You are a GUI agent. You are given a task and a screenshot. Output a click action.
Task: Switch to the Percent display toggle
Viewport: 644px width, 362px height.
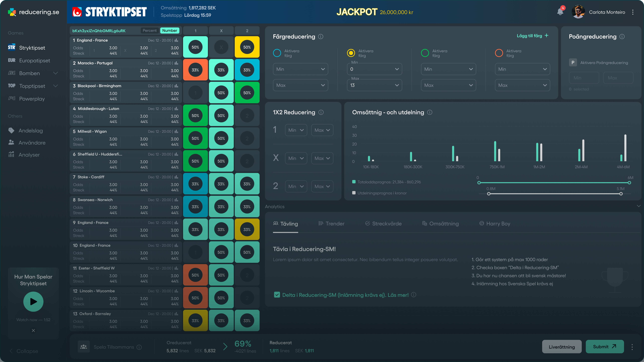[x=150, y=30]
